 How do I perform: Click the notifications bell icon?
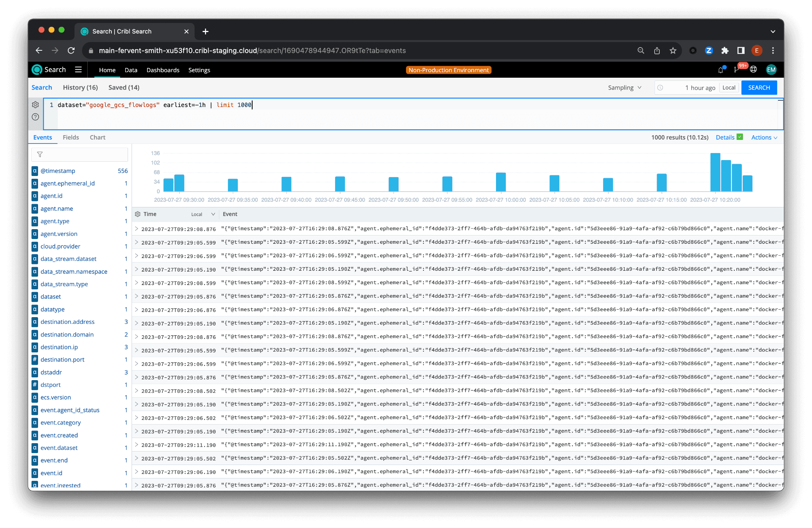720,70
